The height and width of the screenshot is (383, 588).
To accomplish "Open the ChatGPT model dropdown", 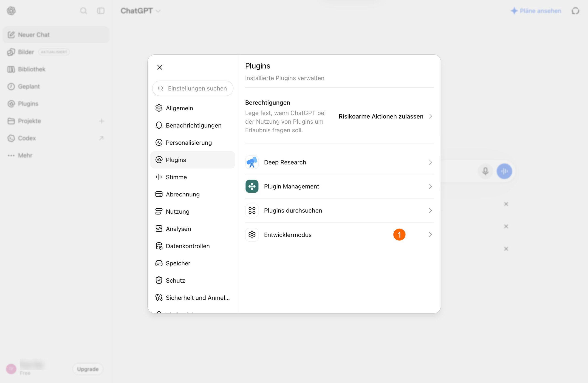I will click(x=141, y=11).
